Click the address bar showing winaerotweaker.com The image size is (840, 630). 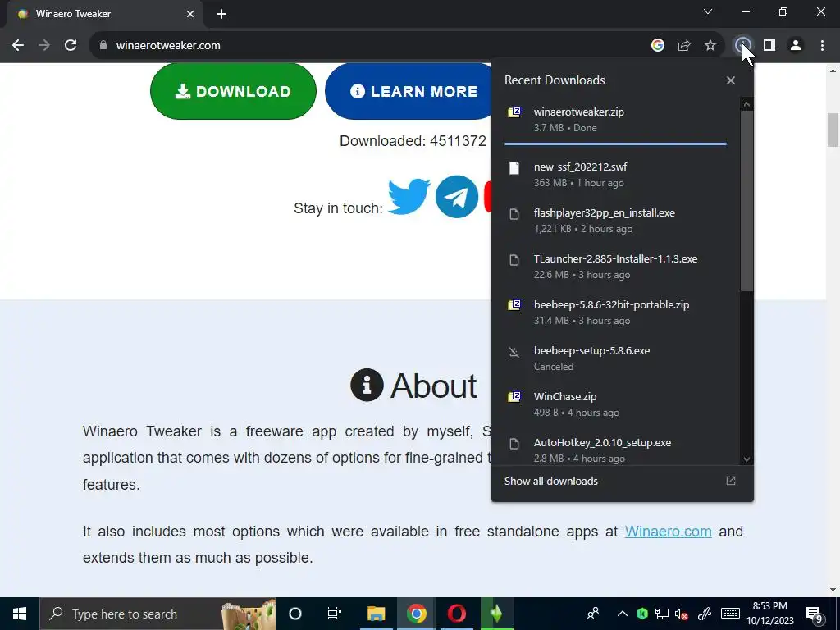tap(375, 46)
